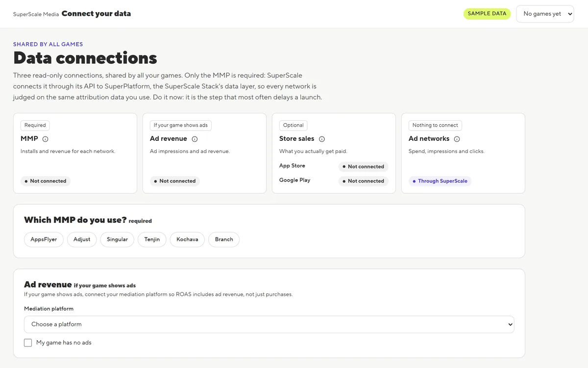Click 'Ad impressions and ad revenue.' description
The width and height of the screenshot is (588, 368).
190,151
